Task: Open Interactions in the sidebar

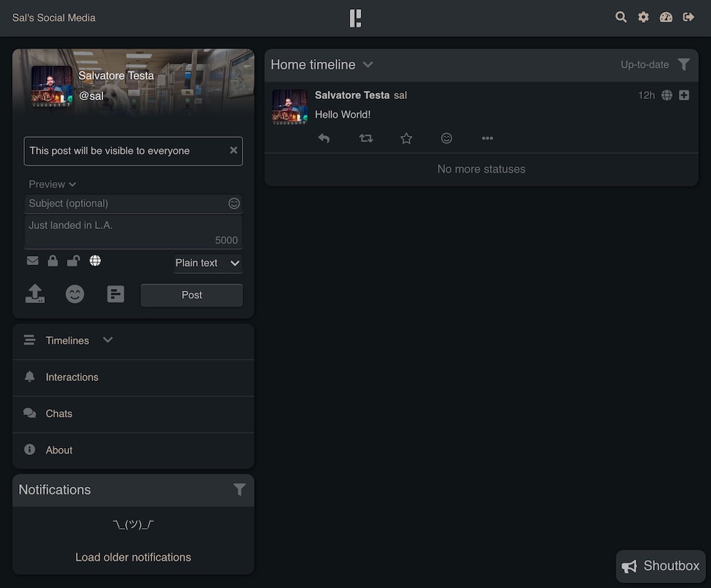Action: (x=72, y=378)
